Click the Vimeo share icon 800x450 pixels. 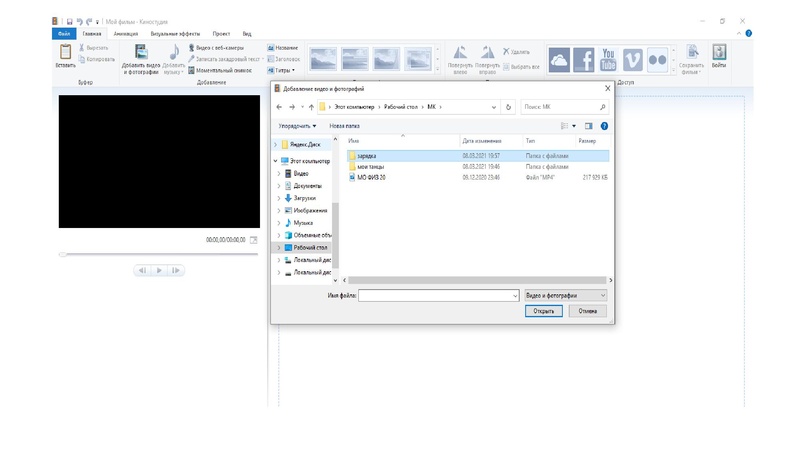tap(632, 60)
